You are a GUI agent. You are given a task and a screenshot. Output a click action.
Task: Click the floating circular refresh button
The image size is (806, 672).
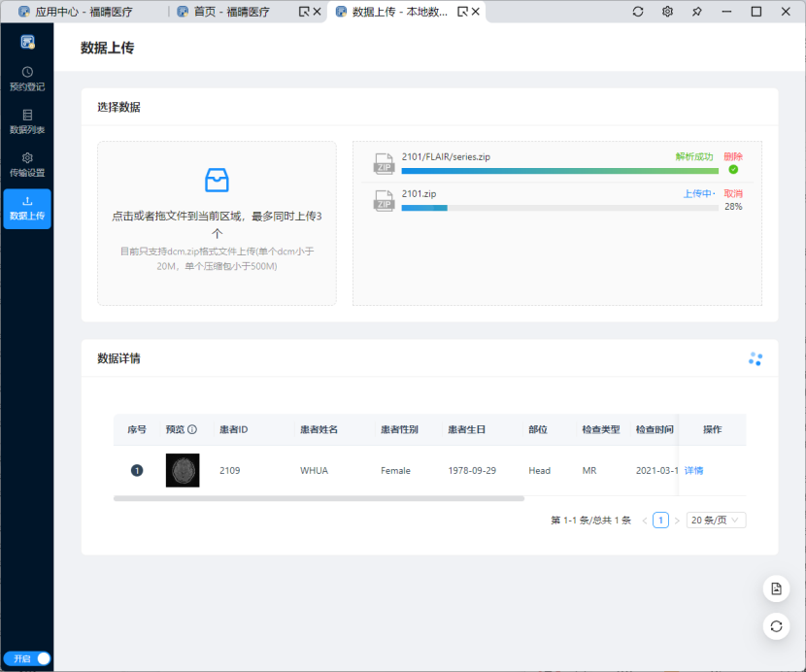776,625
